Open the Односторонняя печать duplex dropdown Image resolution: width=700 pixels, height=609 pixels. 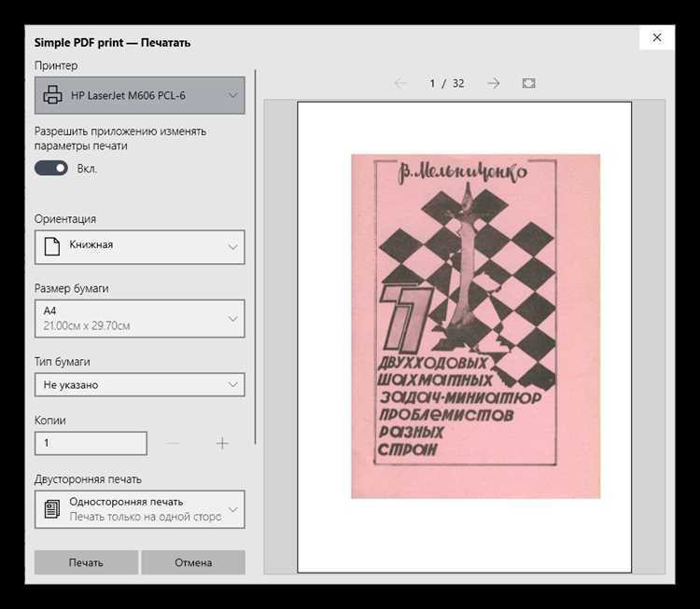click(x=140, y=509)
